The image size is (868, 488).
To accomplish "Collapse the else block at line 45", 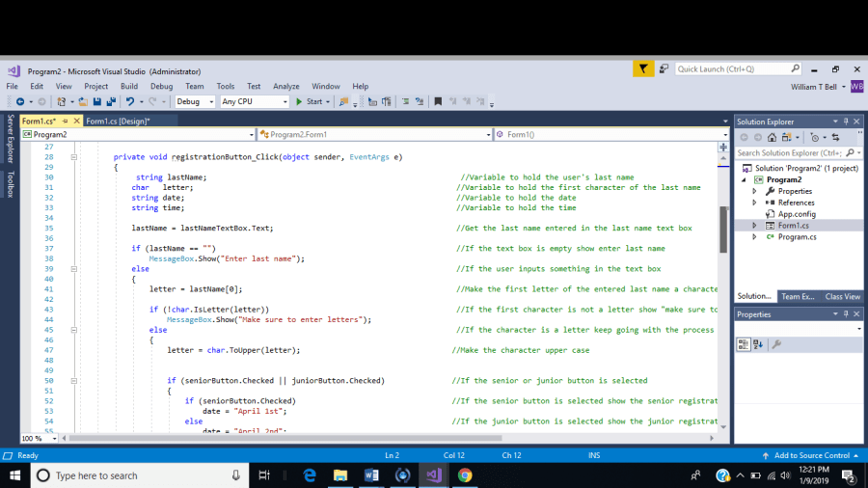I will (73, 330).
